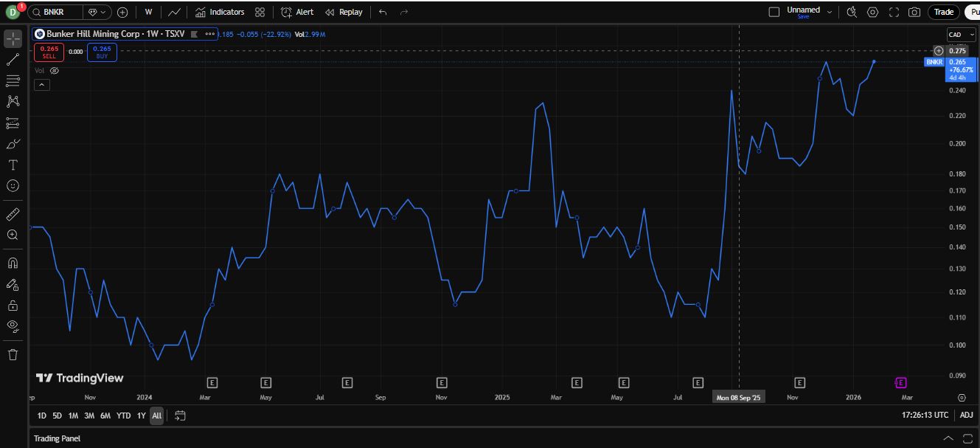The height and width of the screenshot is (448, 980).
Task: Select the ruler measure tool
Action: pyautogui.click(x=13, y=214)
